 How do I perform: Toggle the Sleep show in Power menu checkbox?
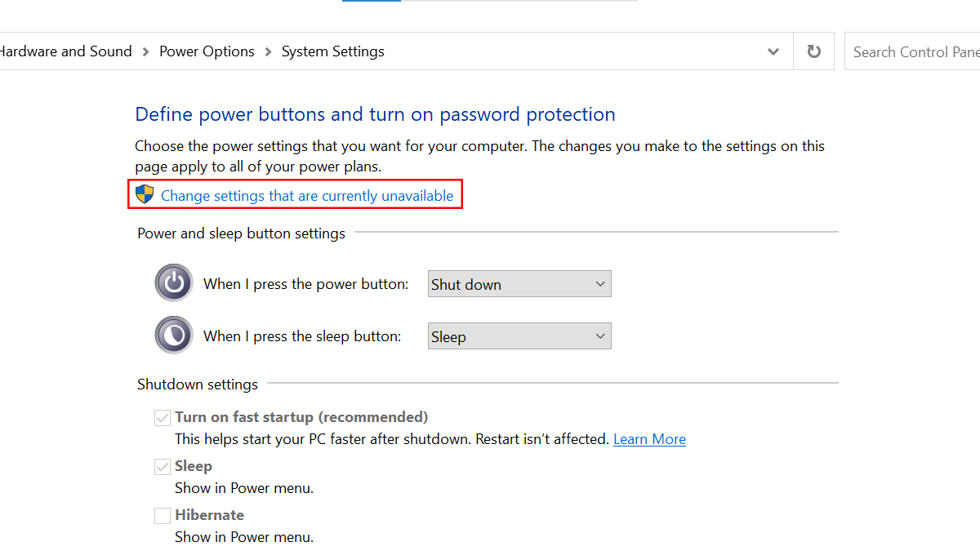pos(162,466)
